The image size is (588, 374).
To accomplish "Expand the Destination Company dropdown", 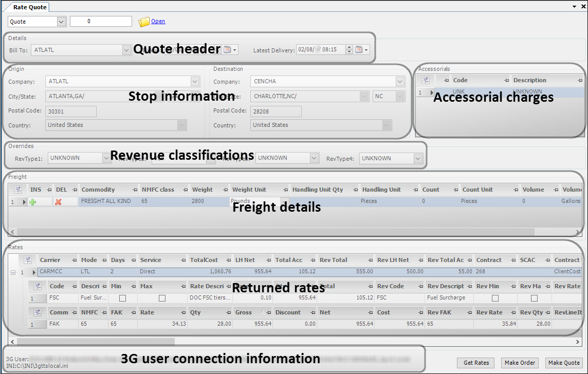I will 400,82.
